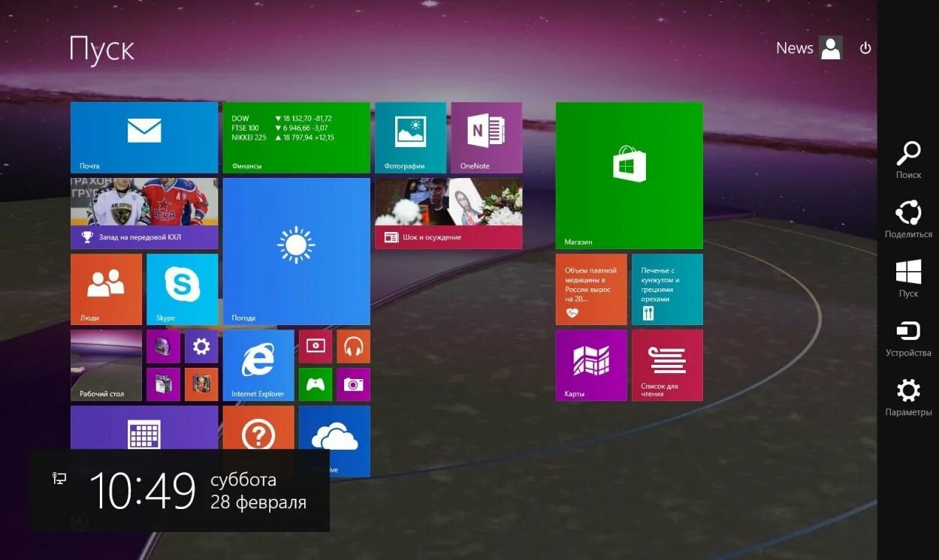
Task: Click the date text 28 февраля
Action: (x=258, y=502)
